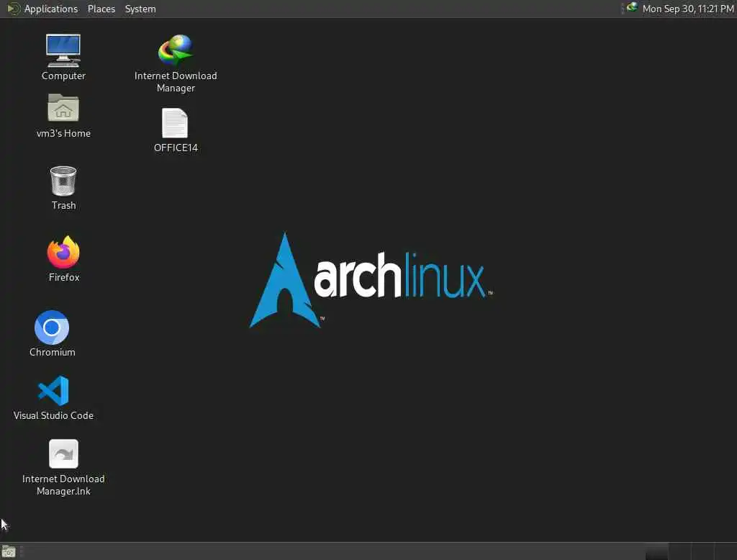This screenshot has height=560, width=737.
Task: Click the Internet Download Manager tray icon
Action: click(632, 7)
